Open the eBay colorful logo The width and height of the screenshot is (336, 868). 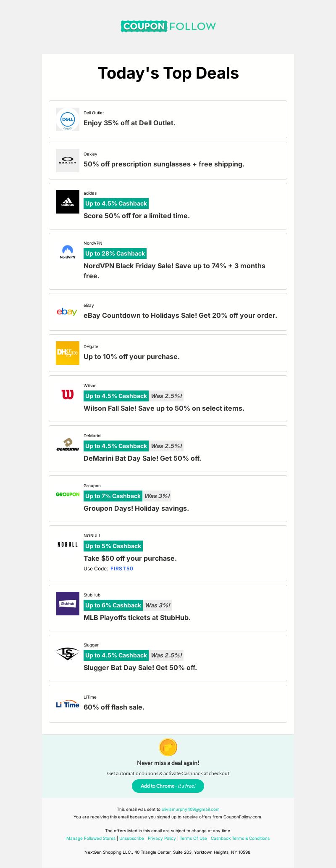68,312
